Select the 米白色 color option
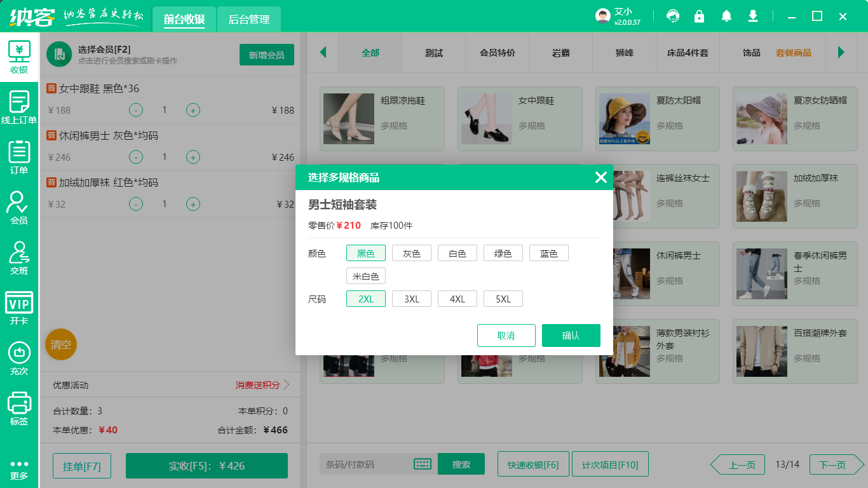This screenshot has width=868, height=488. pyautogui.click(x=365, y=276)
